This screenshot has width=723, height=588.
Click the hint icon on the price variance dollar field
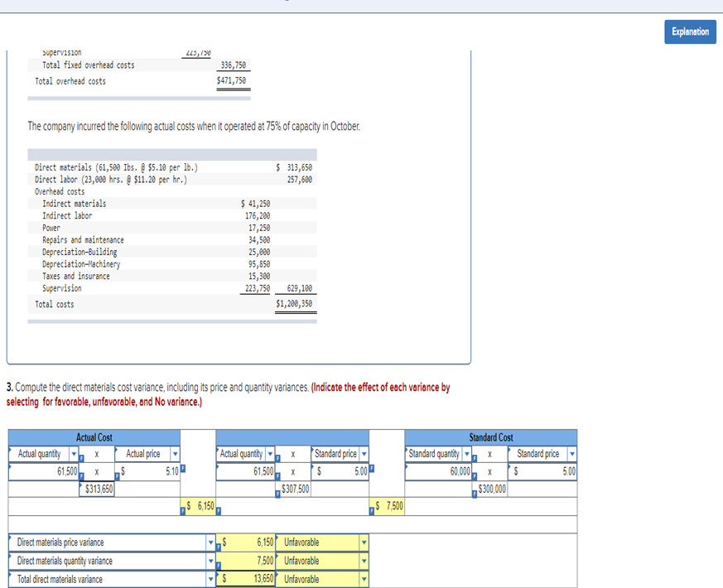tap(219, 547)
